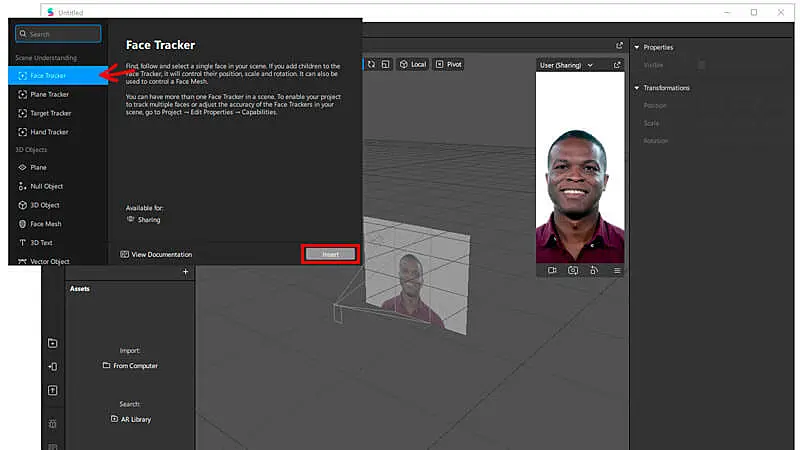Screen dimensions: 800x450
Task: Click the plus icon above Assets panel
Action: click(185, 272)
